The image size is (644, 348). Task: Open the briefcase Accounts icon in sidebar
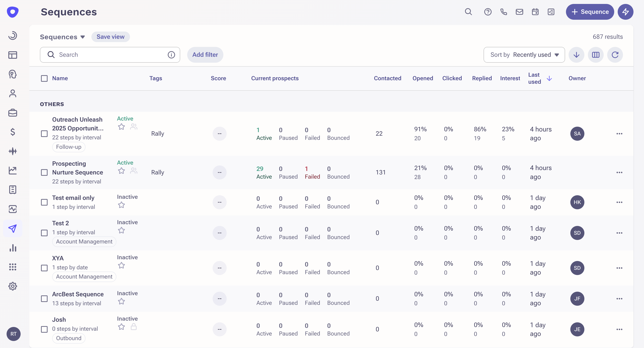click(12, 113)
